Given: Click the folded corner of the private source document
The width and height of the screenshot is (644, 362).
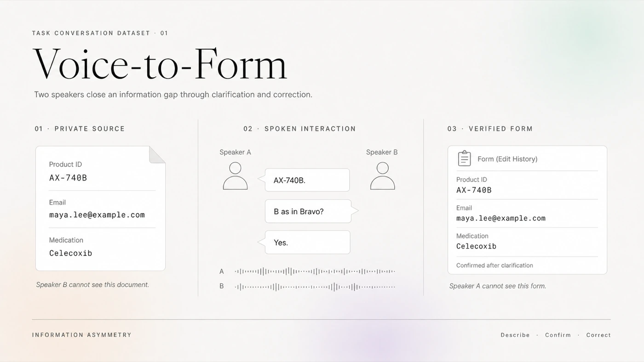Looking at the screenshot, I should point(157,154).
